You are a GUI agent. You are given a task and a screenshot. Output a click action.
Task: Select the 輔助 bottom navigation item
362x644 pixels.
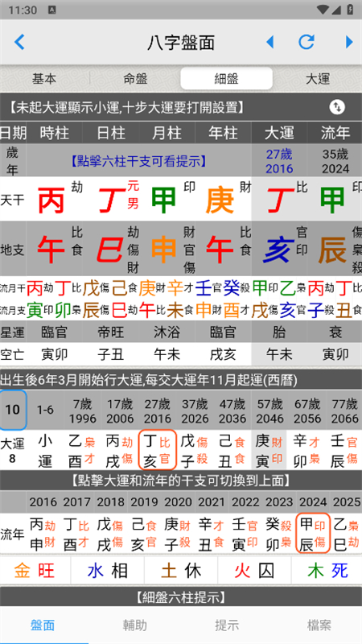(135, 625)
